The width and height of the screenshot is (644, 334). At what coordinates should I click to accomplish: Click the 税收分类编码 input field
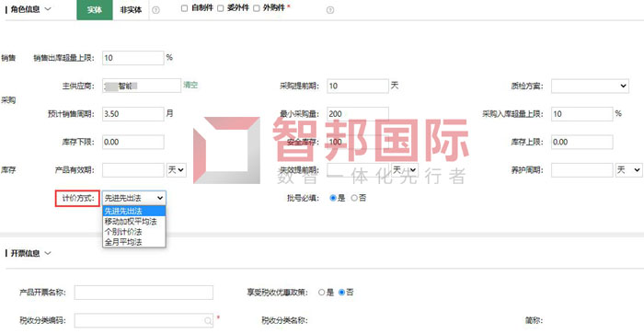144,320
